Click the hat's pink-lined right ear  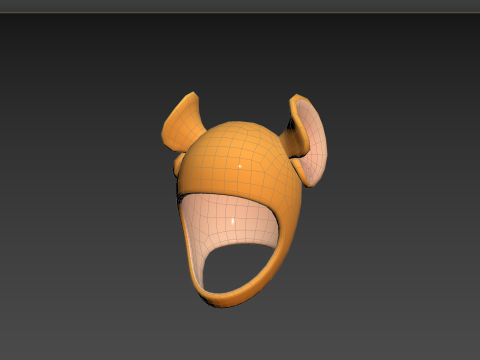click(308, 140)
